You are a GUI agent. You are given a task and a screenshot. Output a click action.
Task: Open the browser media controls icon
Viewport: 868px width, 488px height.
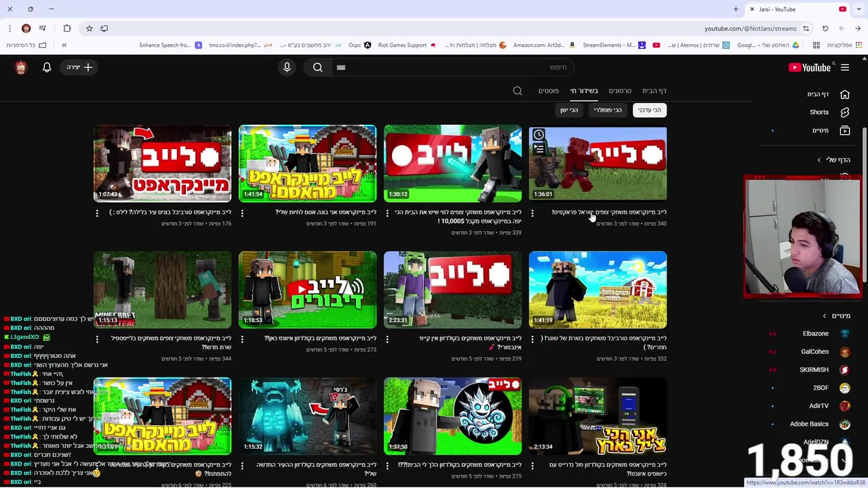(x=43, y=28)
